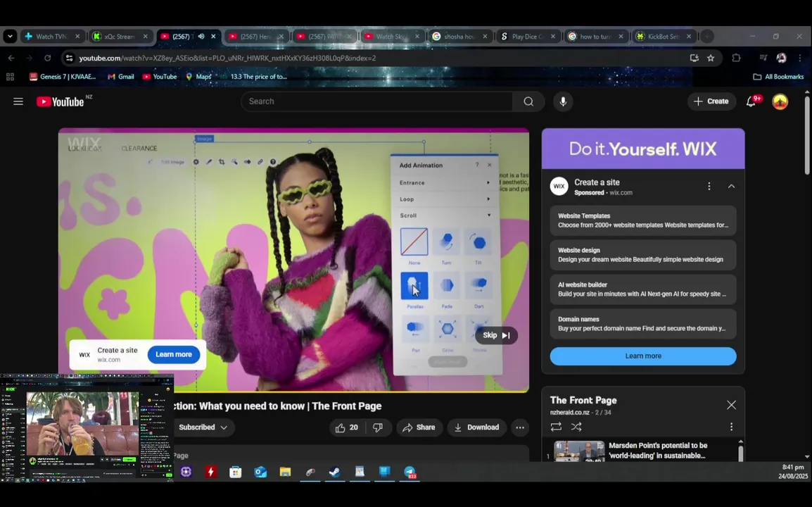Open Chrome media control icon

[x=763, y=58]
